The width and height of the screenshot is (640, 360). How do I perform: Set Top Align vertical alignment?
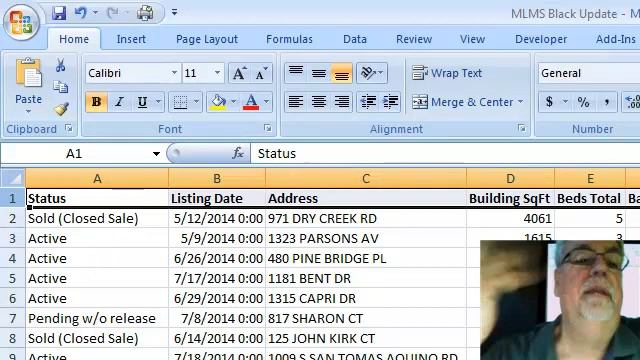click(x=296, y=73)
